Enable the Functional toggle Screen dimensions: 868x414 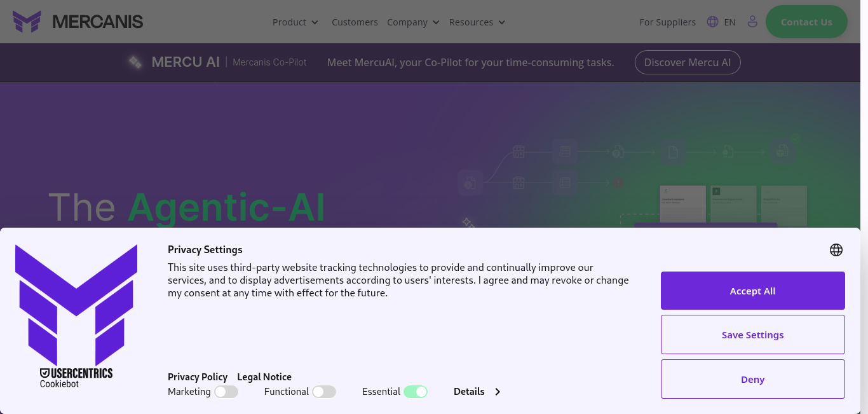(x=324, y=392)
